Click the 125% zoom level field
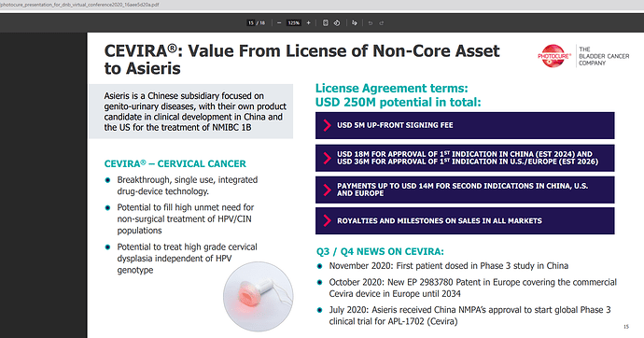 (294, 23)
